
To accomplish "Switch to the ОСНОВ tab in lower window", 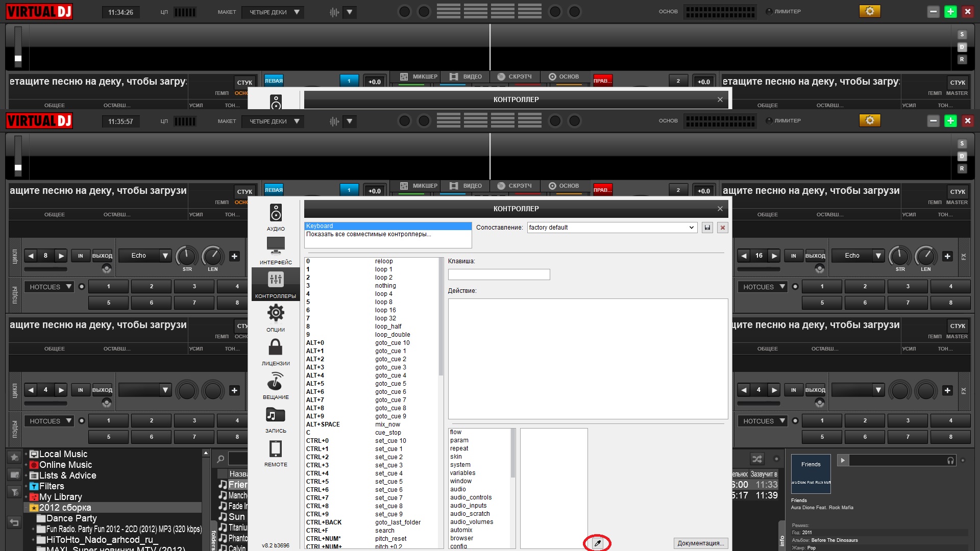I will (x=563, y=186).
